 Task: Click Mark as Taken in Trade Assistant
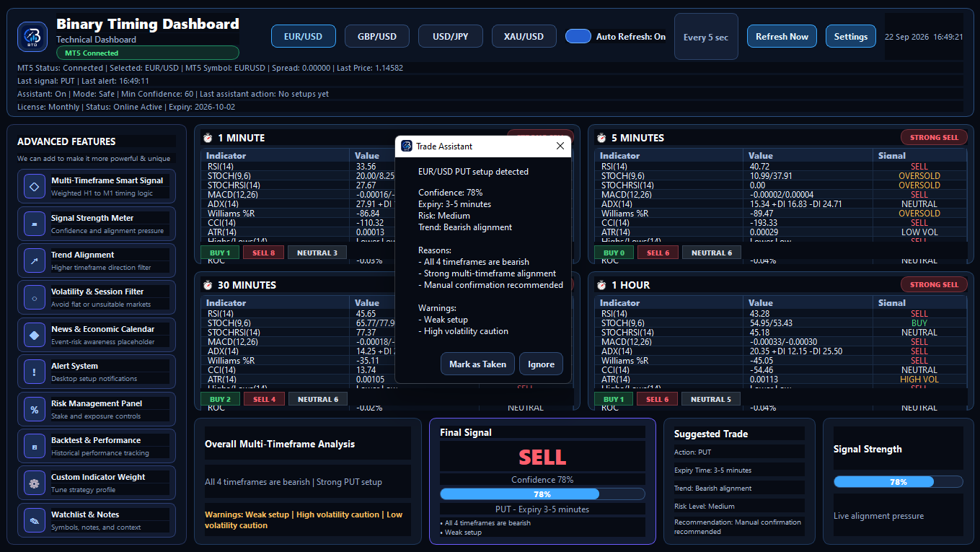477,364
